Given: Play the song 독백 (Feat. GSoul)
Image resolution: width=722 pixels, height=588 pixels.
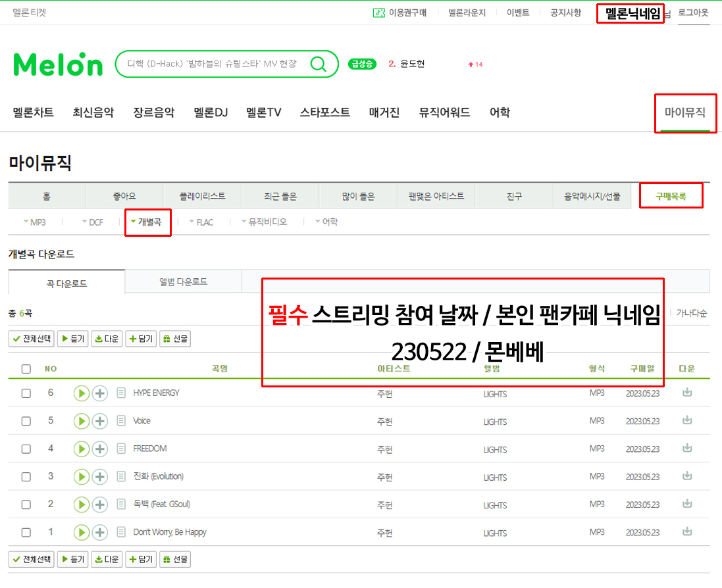Looking at the screenshot, I should pos(82,504).
